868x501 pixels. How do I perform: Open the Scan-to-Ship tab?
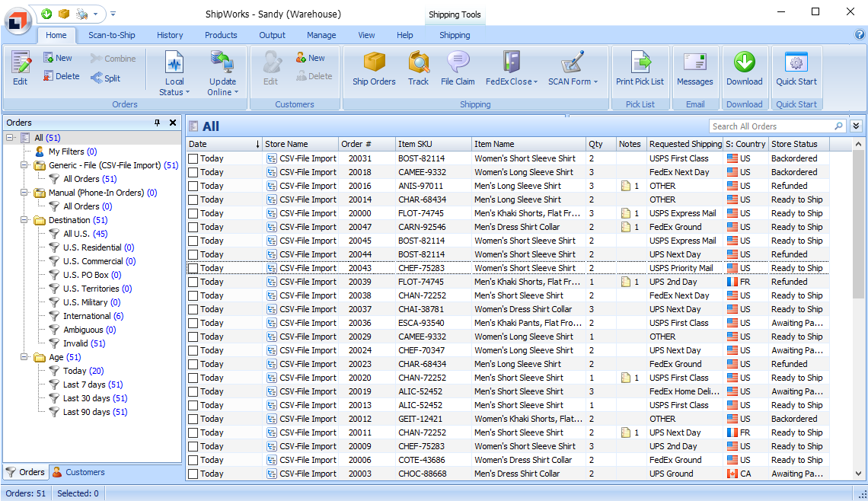pos(112,35)
